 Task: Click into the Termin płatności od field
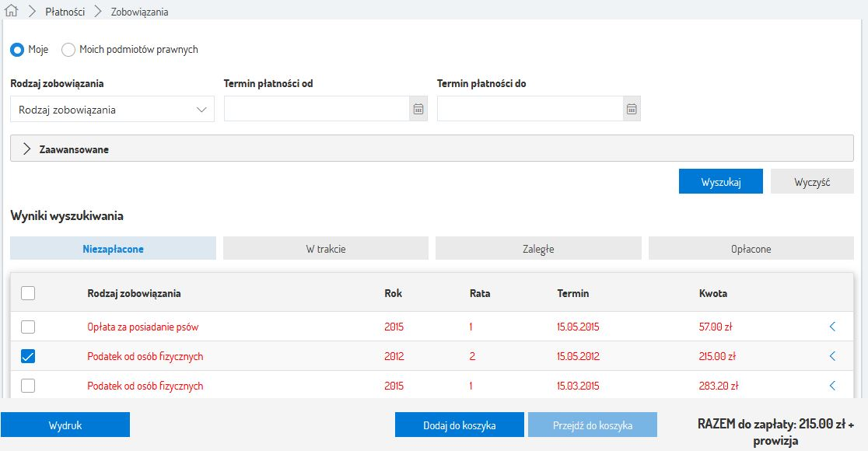coord(317,110)
